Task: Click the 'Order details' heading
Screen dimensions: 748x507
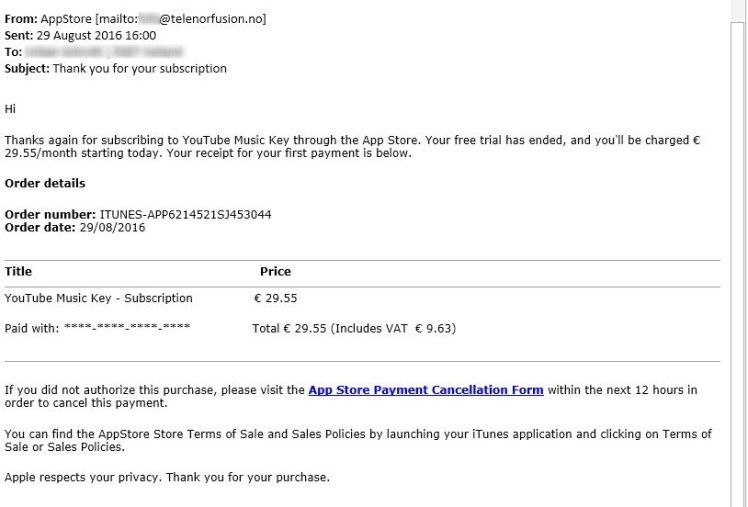Action: [x=45, y=183]
